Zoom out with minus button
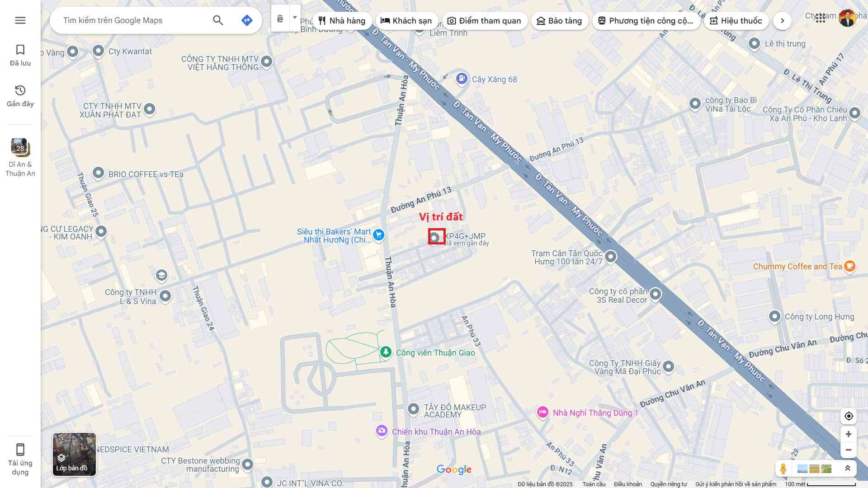 click(849, 450)
